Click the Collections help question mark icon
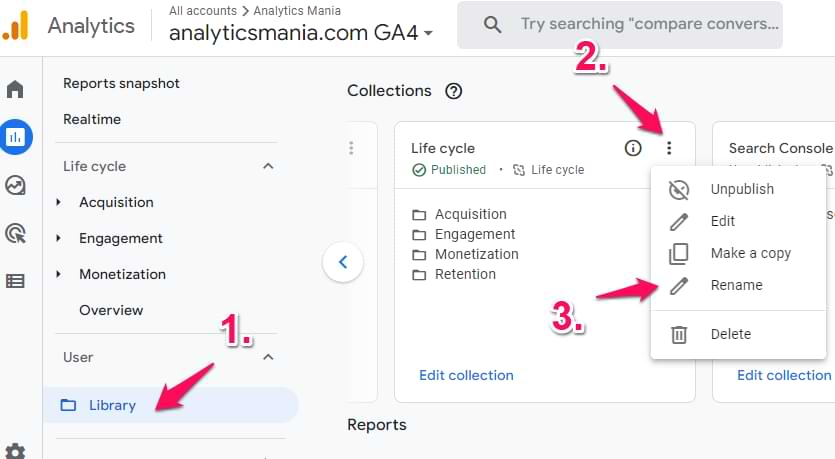The height and width of the screenshot is (459, 835). click(454, 91)
